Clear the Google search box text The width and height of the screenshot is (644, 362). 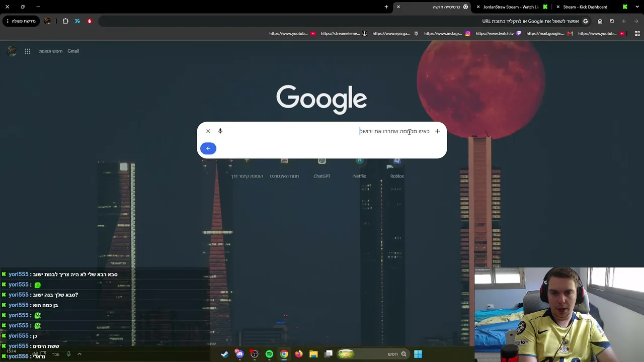coord(208,131)
